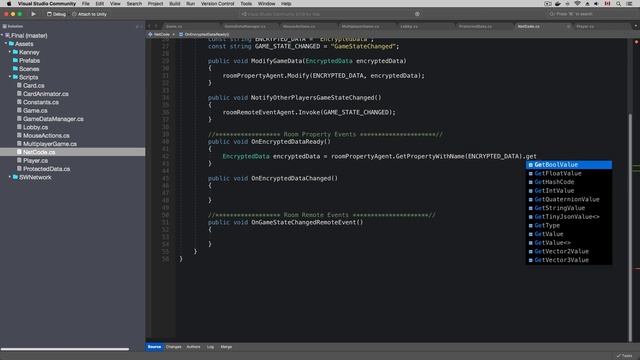Choose GetVector3Value from autocomplete list

click(569, 260)
